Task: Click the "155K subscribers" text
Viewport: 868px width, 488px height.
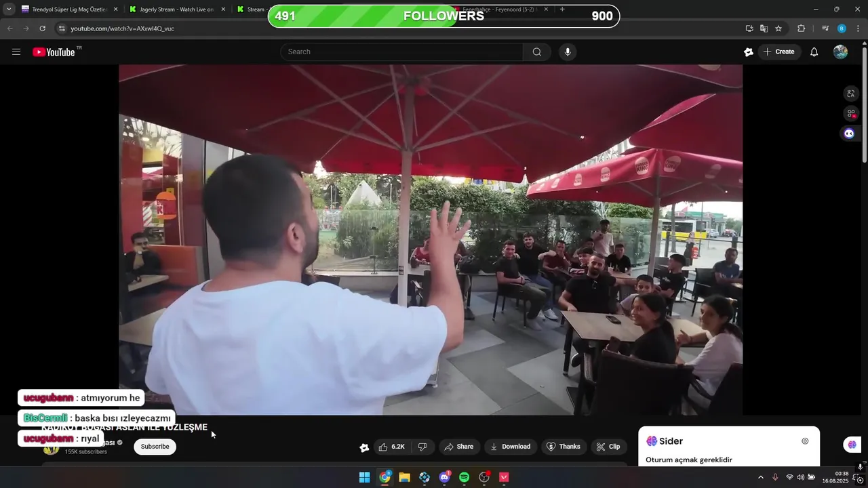Action: click(85, 452)
